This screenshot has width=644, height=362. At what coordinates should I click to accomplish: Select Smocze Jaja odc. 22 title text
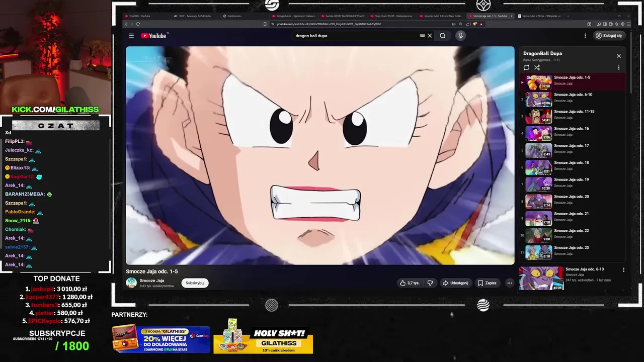pyautogui.click(x=571, y=231)
